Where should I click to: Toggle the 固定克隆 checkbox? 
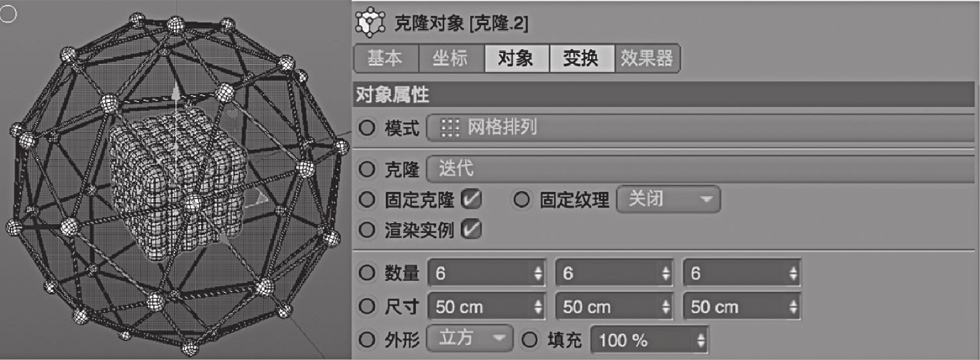471,199
